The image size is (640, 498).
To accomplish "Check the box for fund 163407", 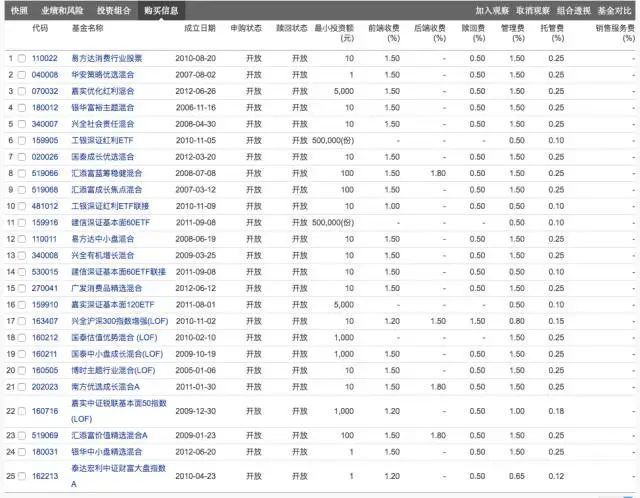I will 22,321.
